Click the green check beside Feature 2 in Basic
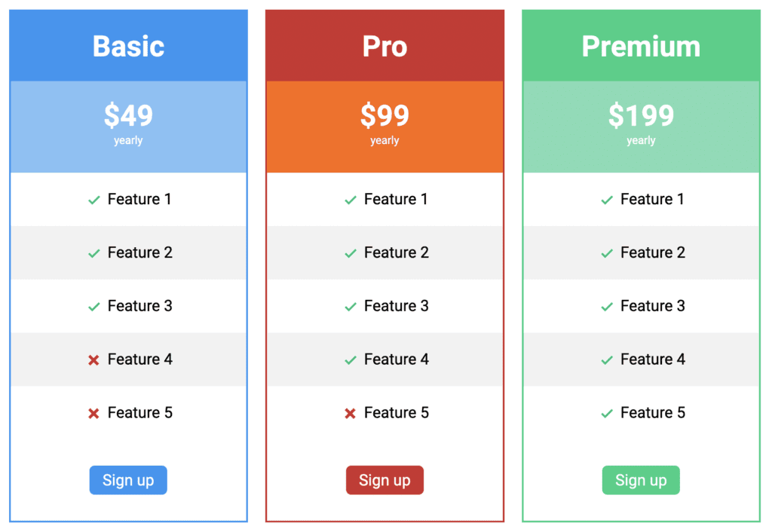Screen dimensions: 772x532 point(93,252)
